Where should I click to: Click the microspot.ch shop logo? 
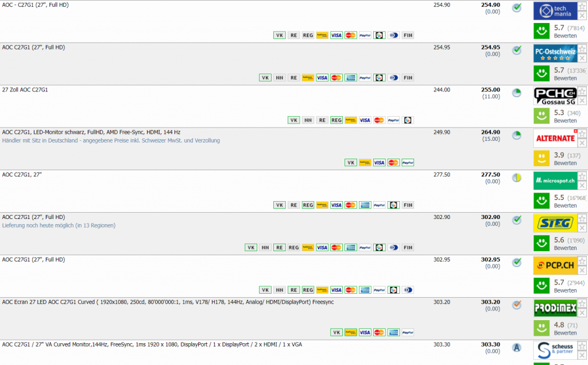coord(555,180)
